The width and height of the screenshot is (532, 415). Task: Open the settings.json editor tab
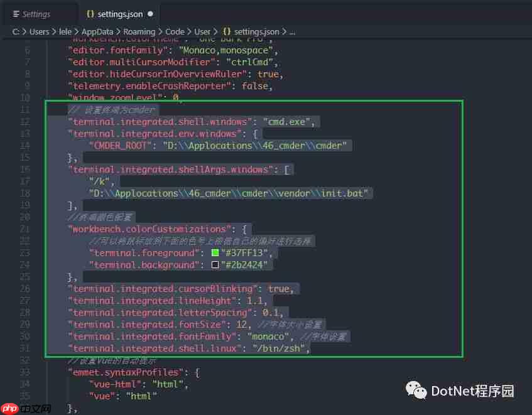(x=120, y=14)
